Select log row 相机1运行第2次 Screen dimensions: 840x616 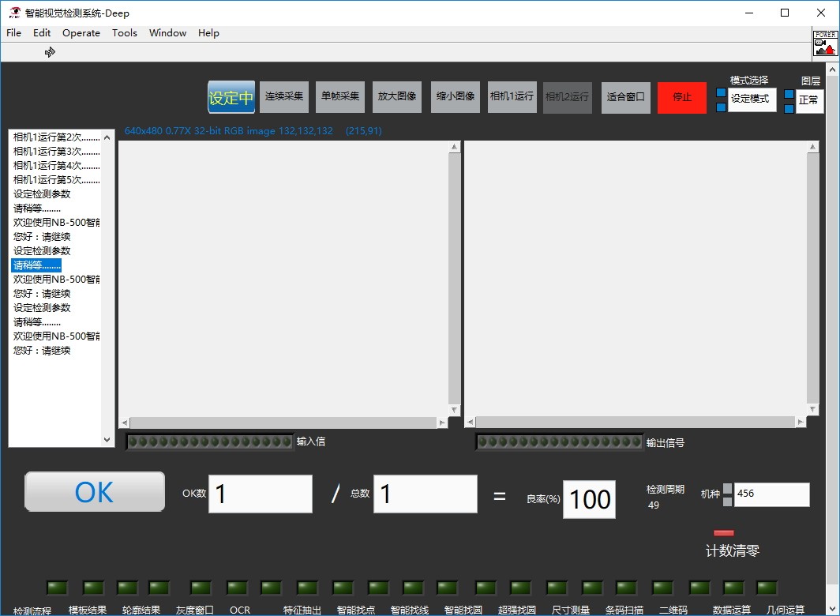tap(56, 137)
